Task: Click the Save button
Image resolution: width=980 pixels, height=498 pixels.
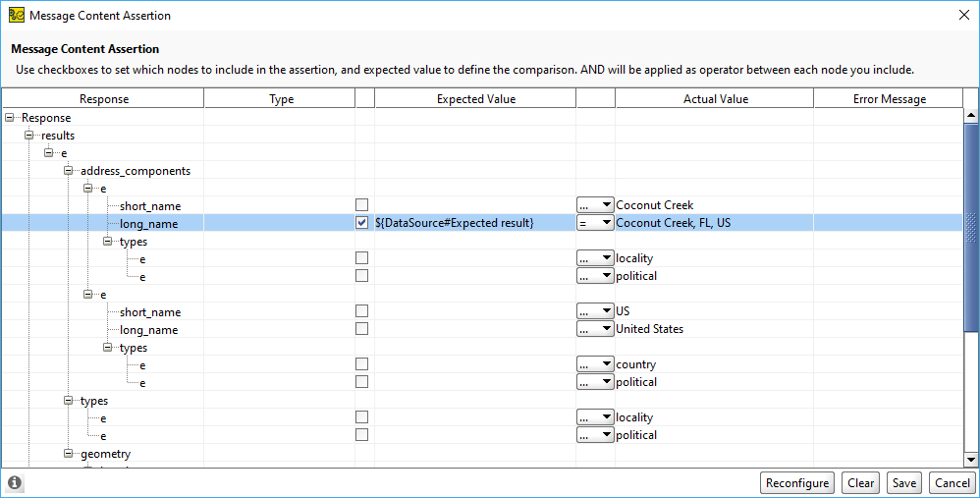Action: [x=904, y=483]
